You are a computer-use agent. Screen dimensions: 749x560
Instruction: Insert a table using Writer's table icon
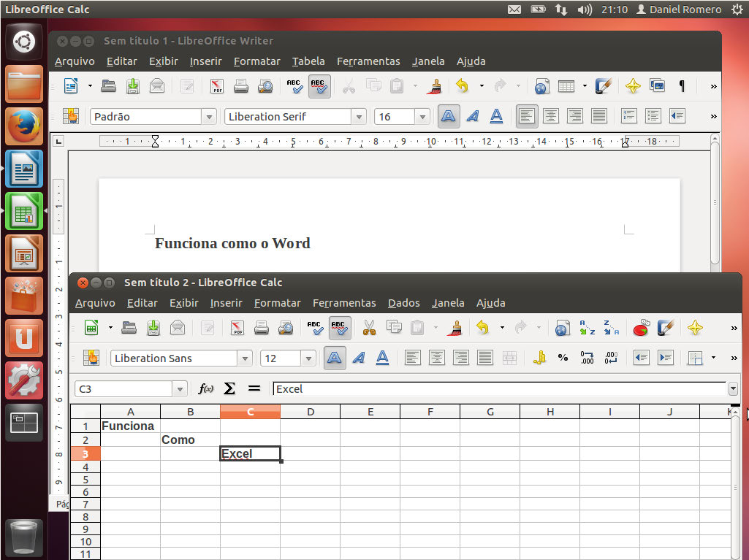coord(566,86)
